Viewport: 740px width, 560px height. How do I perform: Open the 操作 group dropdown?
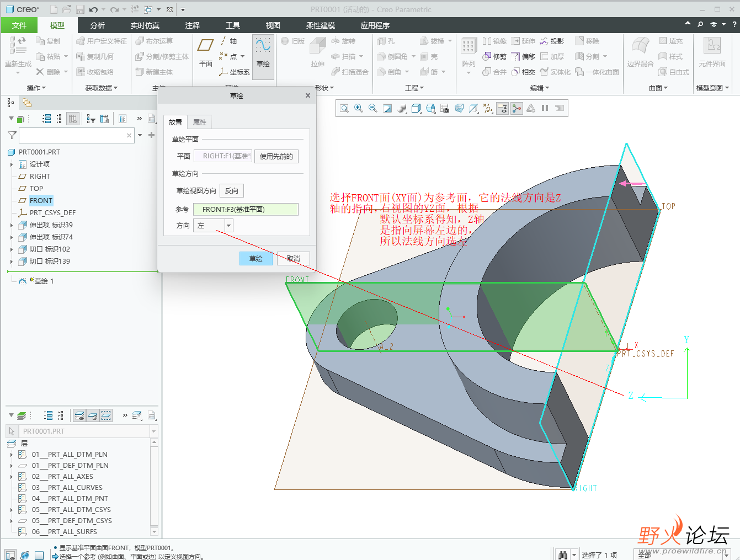pyautogui.click(x=36, y=88)
